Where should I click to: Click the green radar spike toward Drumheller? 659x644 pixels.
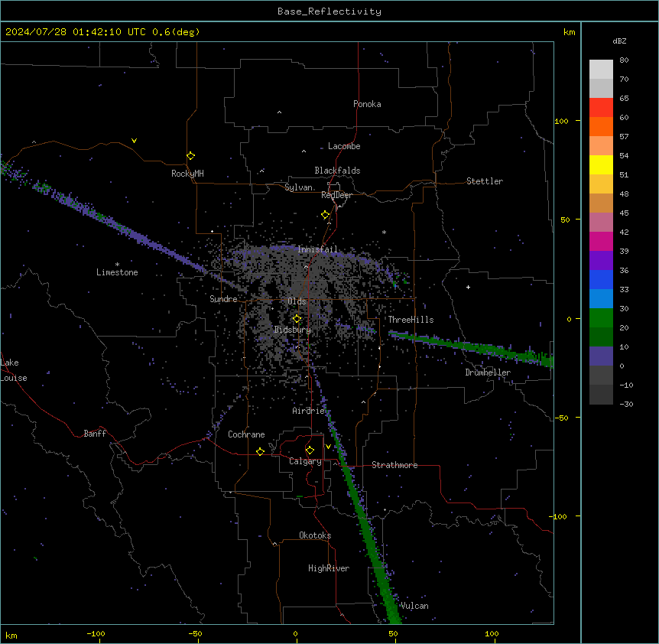(x=471, y=347)
